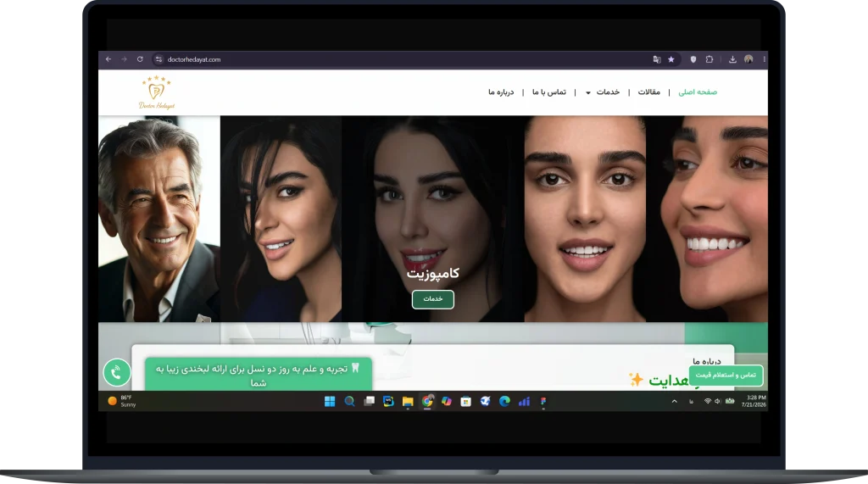Select the woman with hair over face panel
This screenshot has height=484, width=868.
[281, 219]
